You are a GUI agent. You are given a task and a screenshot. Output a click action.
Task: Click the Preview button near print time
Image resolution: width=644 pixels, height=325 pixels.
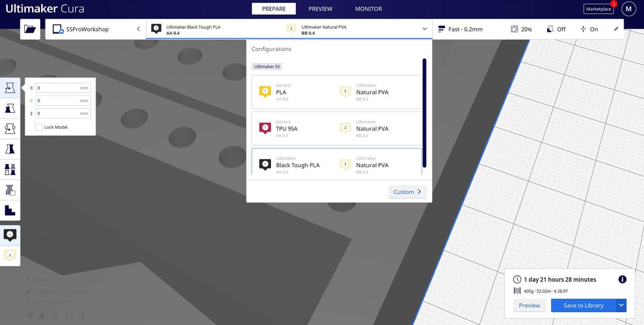[x=529, y=305]
